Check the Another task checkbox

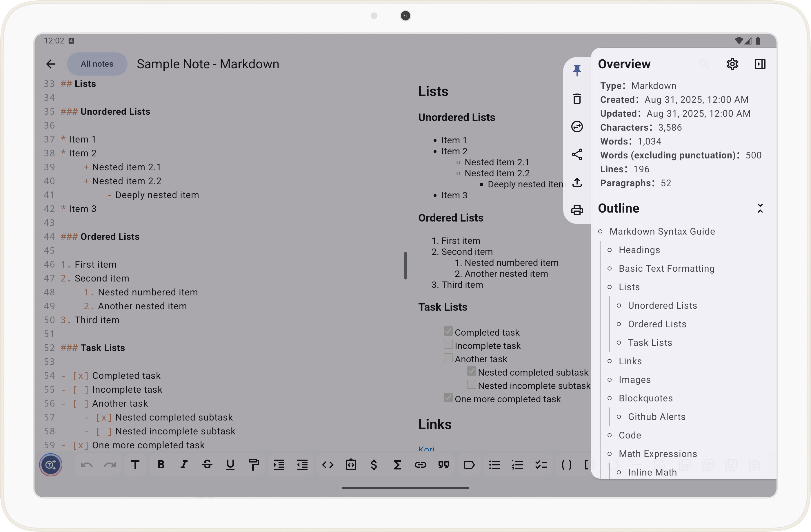pyautogui.click(x=448, y=358)
